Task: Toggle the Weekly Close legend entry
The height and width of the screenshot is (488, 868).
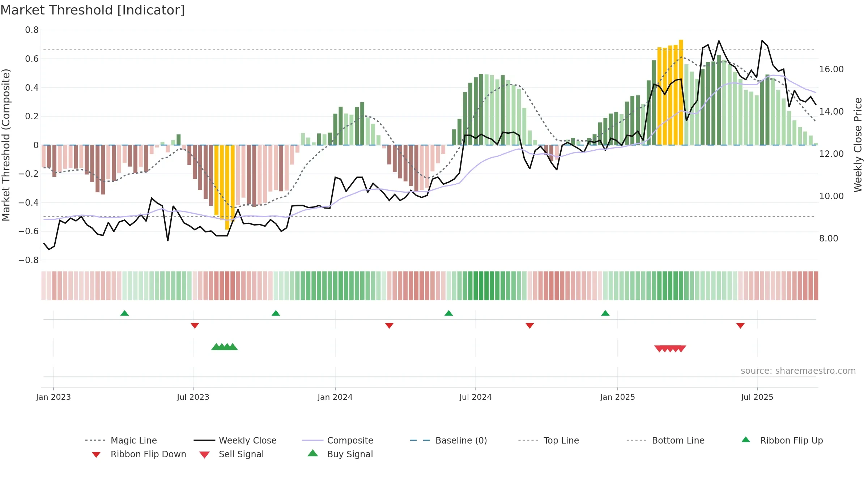Action: (235, 440)
